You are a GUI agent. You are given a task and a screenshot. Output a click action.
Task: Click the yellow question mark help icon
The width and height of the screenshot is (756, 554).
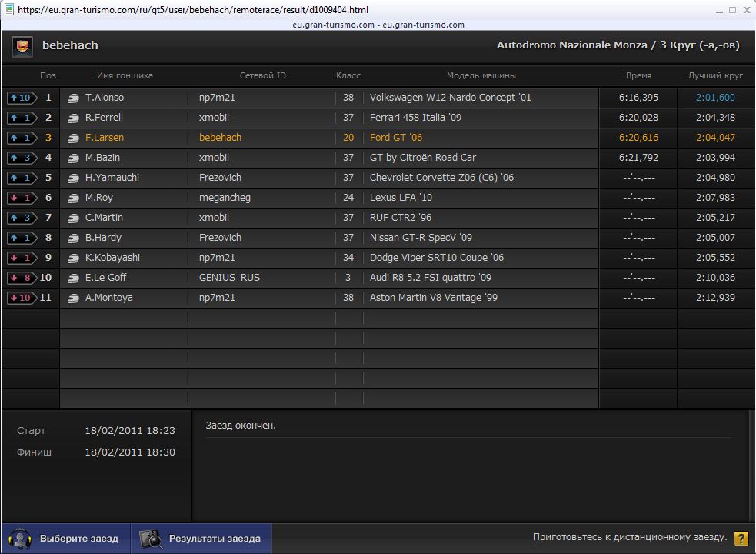tap(741, 538)
